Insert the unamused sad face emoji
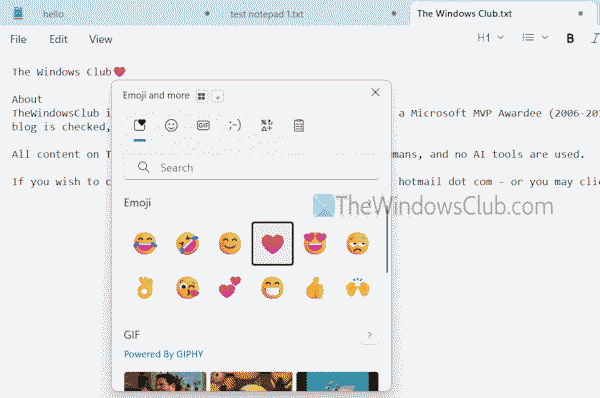Image resolution: width=600 pixels, height=398 pixels. (x=357, y=243)
